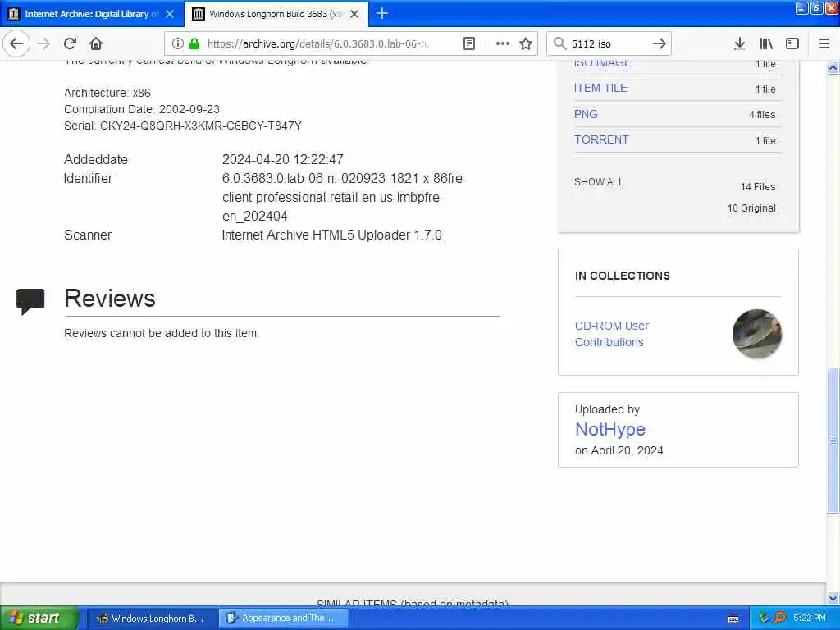Bookmark this page with the star
Viewport: 840px width, 630px height.
[526, 43]
